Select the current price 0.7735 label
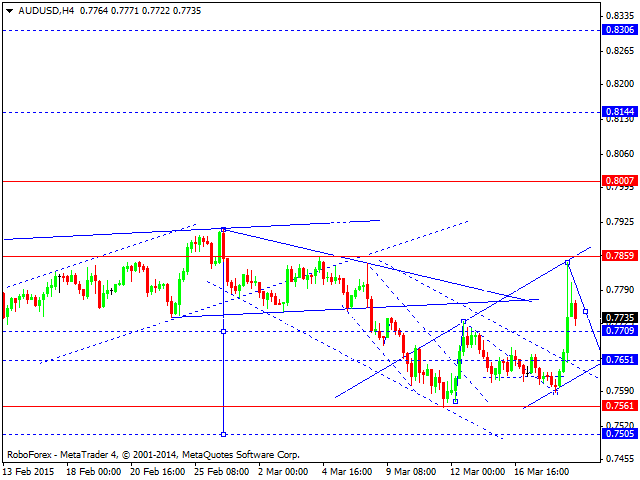Viewport: 640px width, 480px height. click(x=617, y=317)
